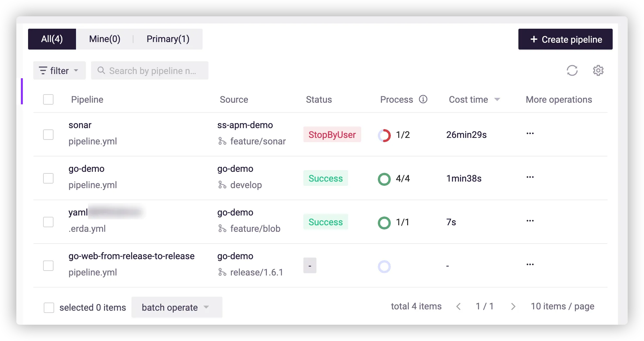Go to next page arrow

point(513,306)
